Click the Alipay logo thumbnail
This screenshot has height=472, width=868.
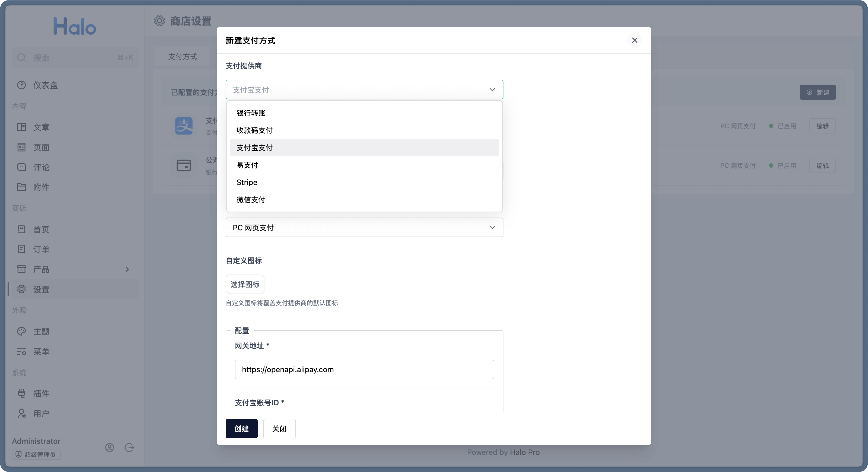tap(184, 126)
